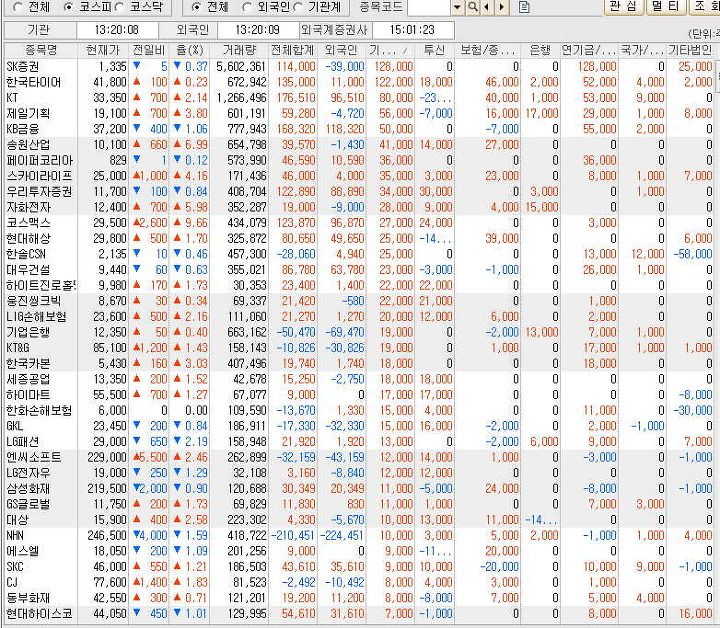Select the 한국카본 row
This screenshot has width=720, height=628.
359,363
